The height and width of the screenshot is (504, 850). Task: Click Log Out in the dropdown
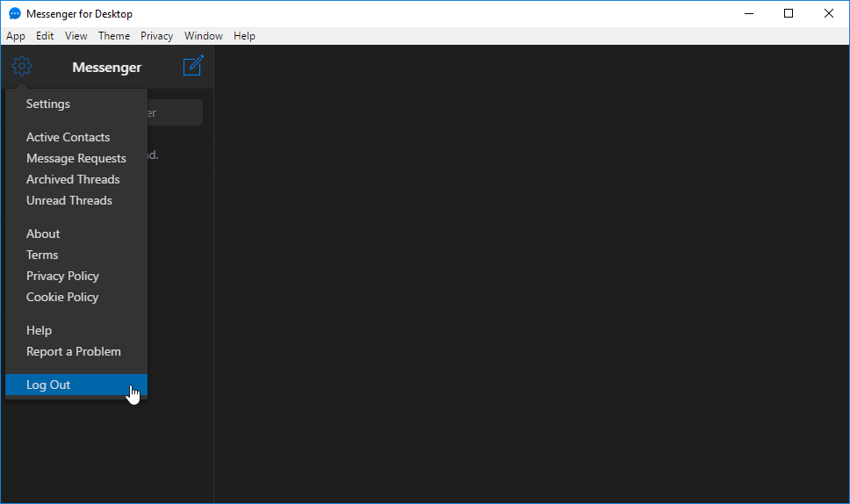[76, 385]
